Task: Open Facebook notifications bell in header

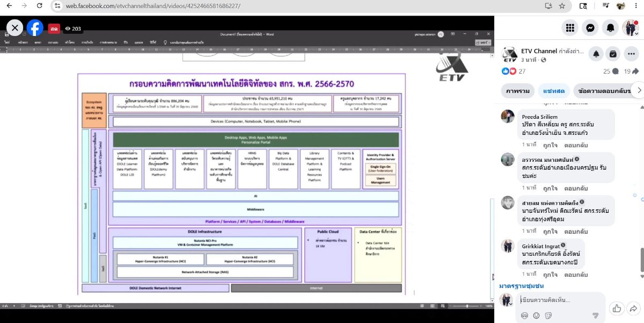Action: pos(610,28)
